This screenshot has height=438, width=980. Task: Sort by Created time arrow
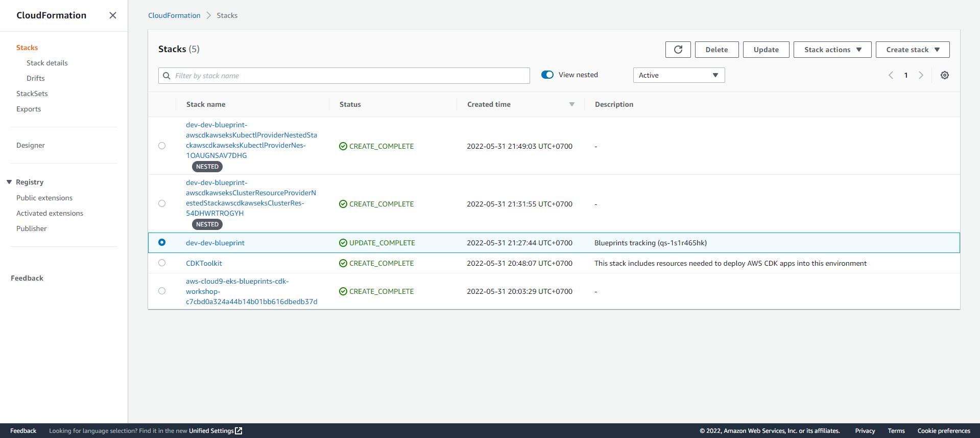(572, 104)
